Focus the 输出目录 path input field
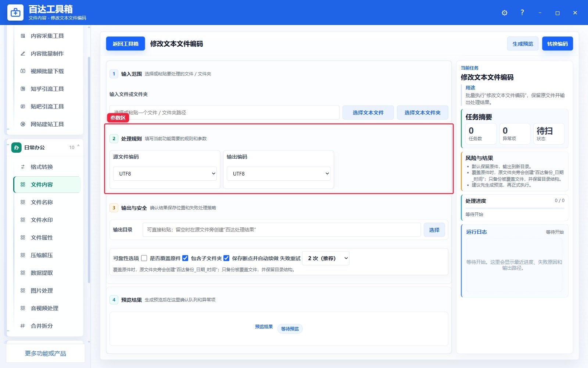588x368 pixels. [282, 230]
